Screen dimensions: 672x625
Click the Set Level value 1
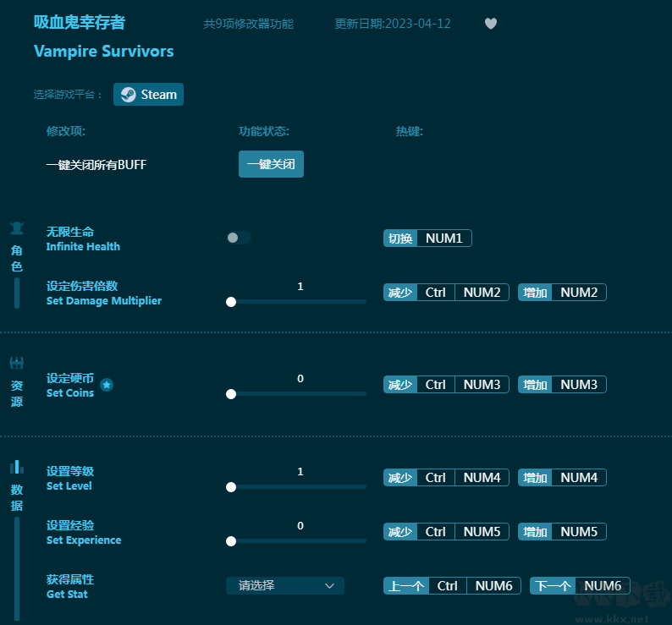(300, 471)
